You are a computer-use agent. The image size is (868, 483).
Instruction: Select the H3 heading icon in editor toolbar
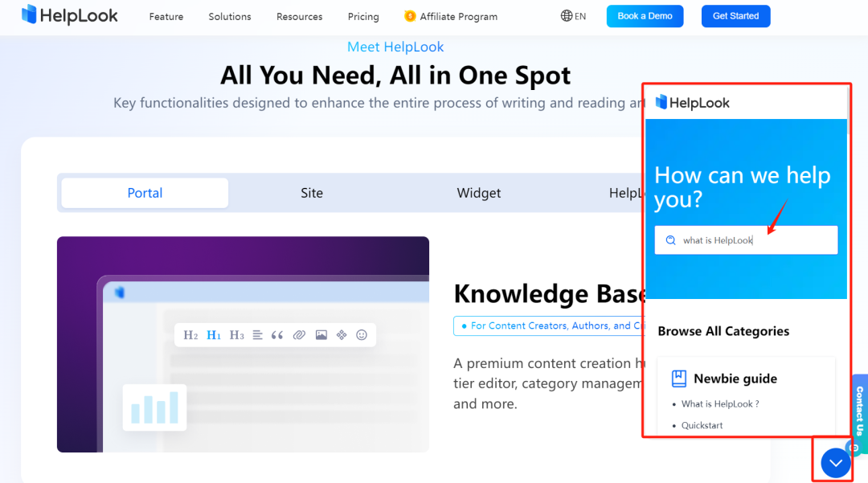(x=237, y=335)
